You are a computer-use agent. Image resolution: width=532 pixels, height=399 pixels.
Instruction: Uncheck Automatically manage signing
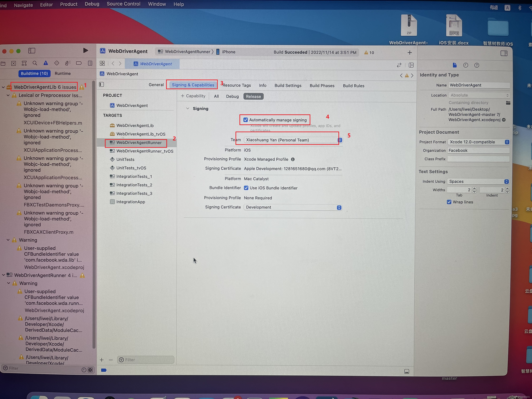246,120
